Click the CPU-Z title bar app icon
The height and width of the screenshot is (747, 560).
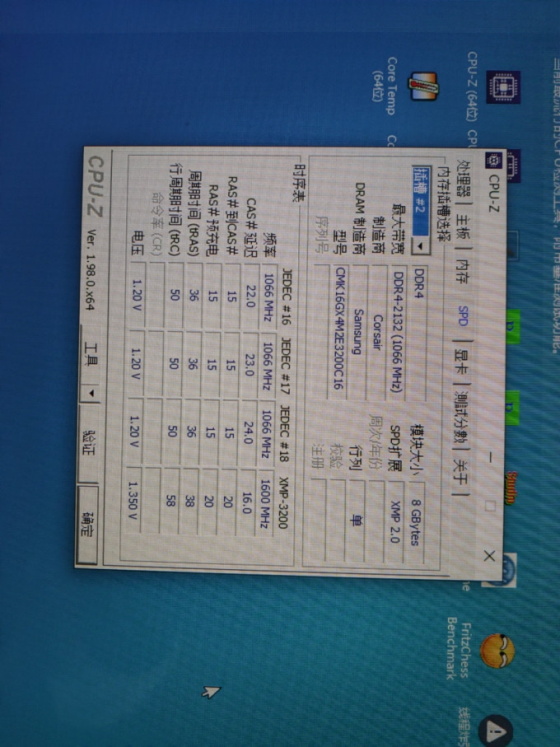point(492,161)
